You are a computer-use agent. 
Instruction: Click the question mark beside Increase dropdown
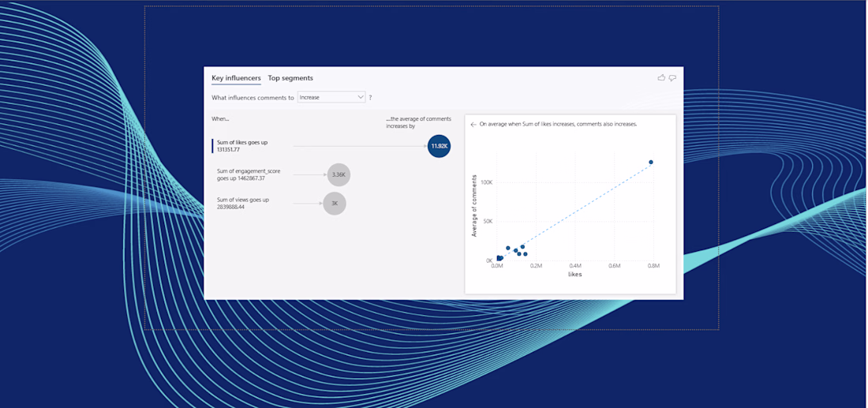(x=370, y=97)
